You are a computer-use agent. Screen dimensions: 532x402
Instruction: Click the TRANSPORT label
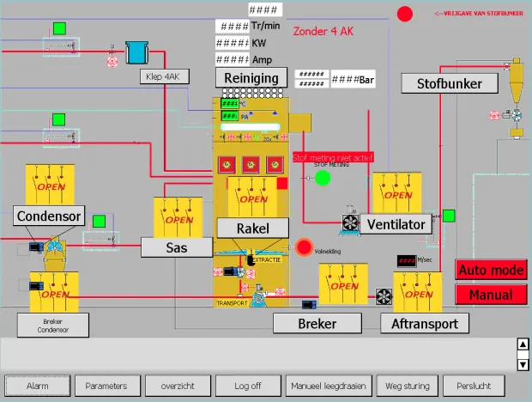click(232, 303)
